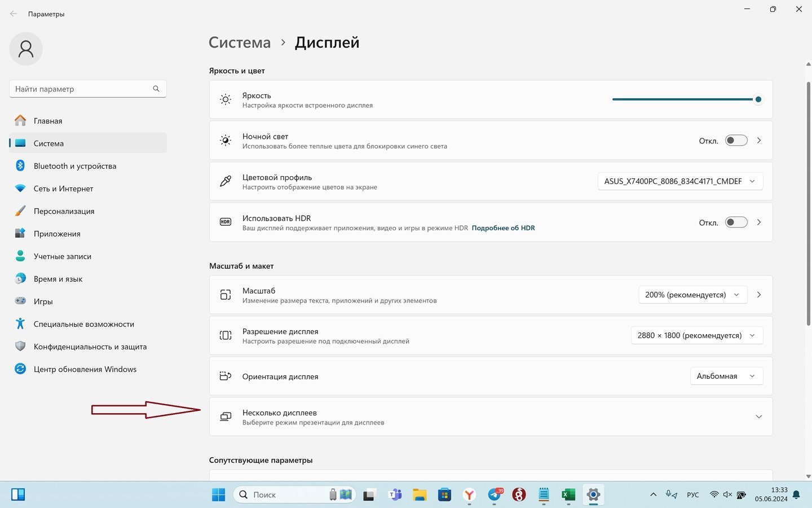Open Сеть и Интернет settings

[x=88, y=189]
